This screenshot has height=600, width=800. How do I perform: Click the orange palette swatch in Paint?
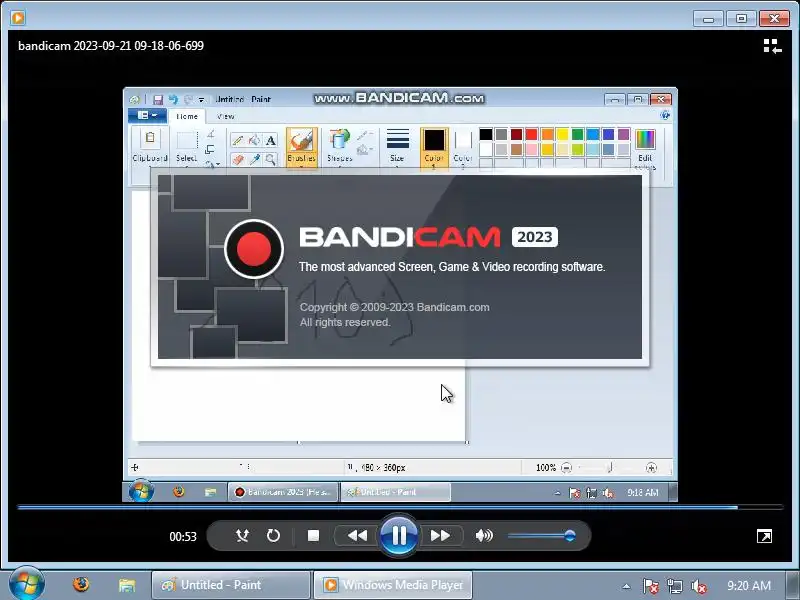pyautogui.click(x=547, y=134)
